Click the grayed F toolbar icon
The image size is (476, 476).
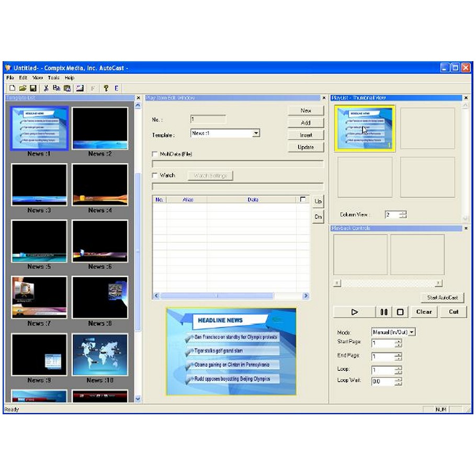point(93,88)
